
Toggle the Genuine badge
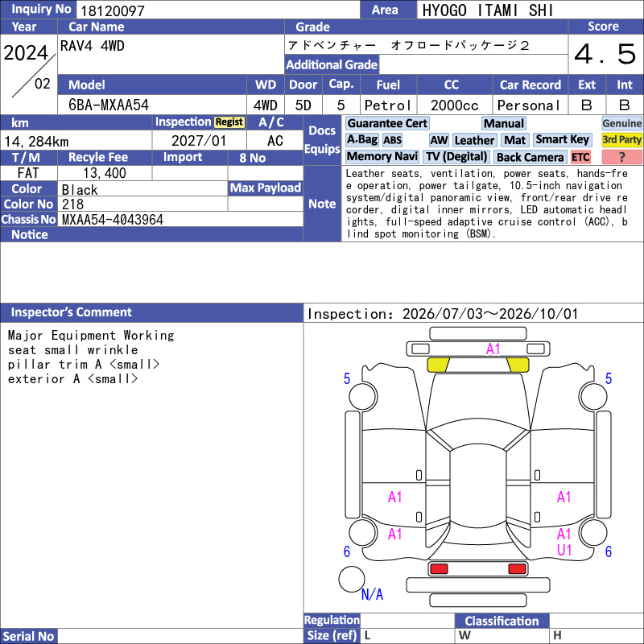(621, 123)
